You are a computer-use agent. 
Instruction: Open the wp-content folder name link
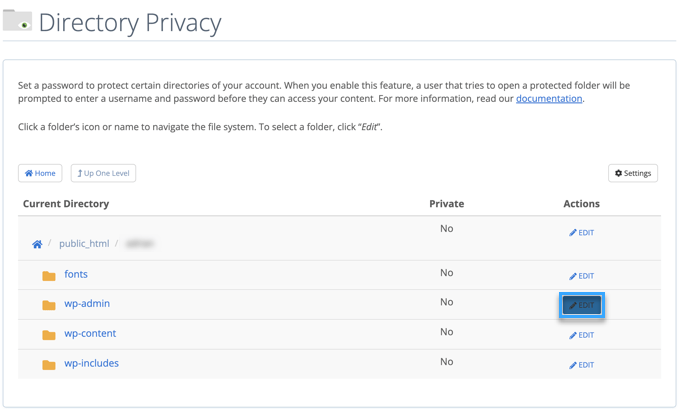(90, 334)
